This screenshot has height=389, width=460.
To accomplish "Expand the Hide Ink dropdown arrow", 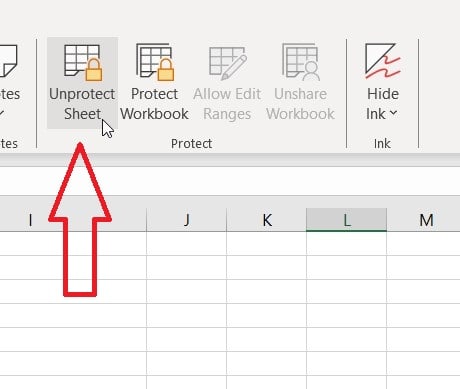I will tap(393, 114).
